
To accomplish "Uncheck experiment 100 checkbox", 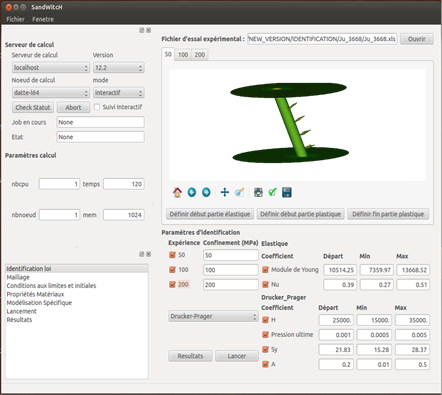I will (x=172, y=270).
